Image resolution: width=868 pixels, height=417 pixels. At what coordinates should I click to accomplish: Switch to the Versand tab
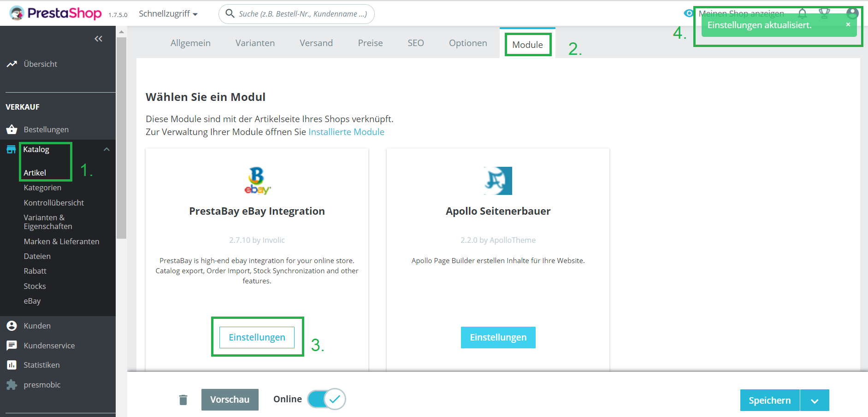pyautogui.click(x=316, y=43)
